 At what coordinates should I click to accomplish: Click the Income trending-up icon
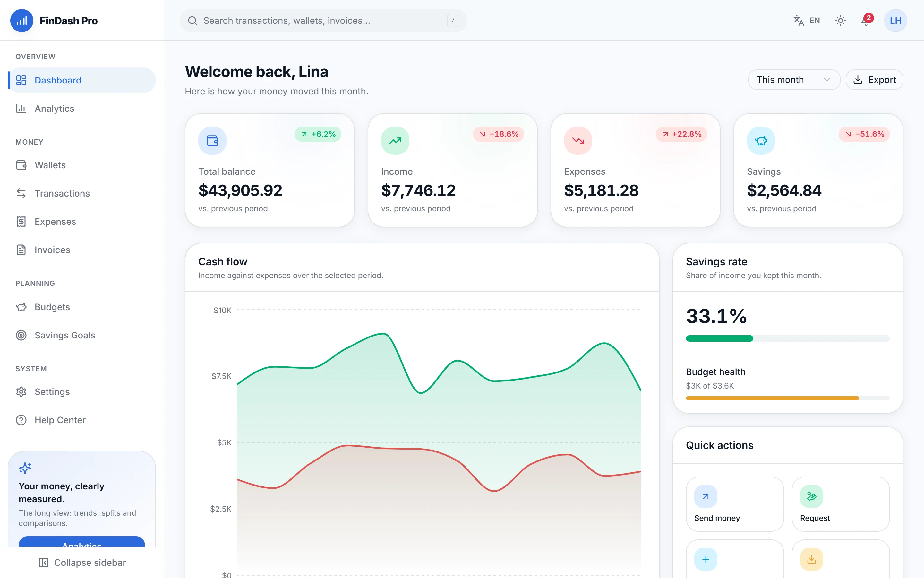[395, 141]
